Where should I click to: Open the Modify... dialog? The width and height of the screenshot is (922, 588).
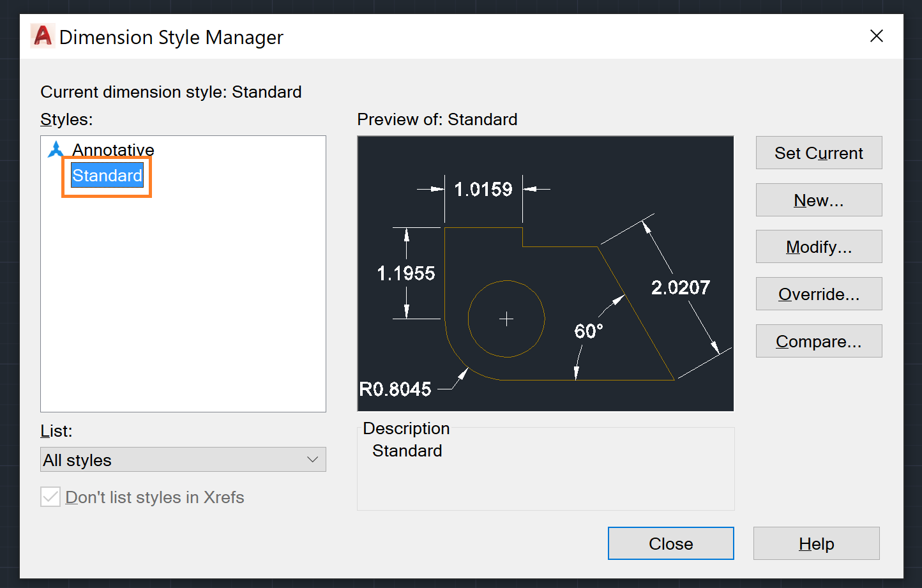819,246
